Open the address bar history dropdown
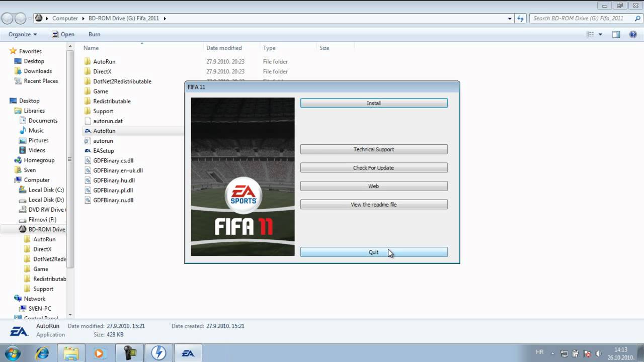Viewport: 644px width, 362px height. coord(510,19)
